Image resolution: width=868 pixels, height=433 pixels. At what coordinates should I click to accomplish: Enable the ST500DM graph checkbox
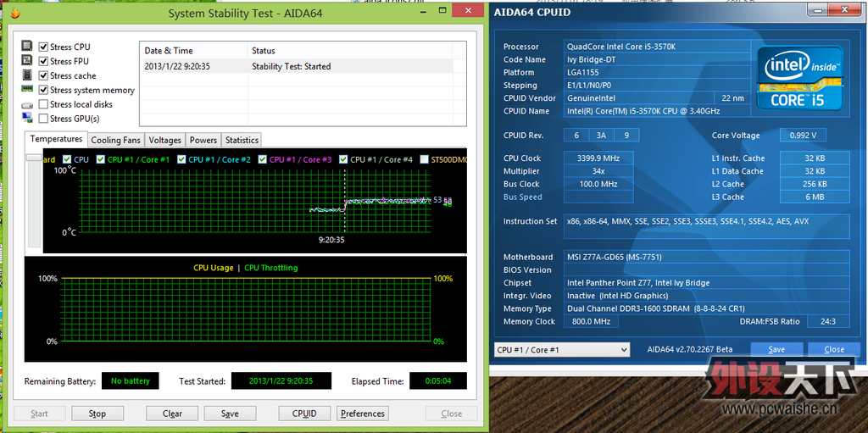[425, 159]
